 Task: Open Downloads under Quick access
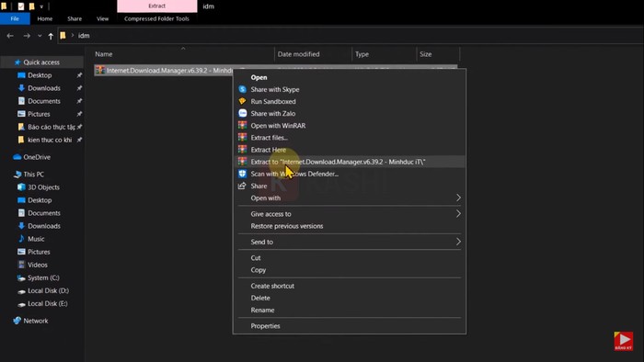tap(44, 88)
